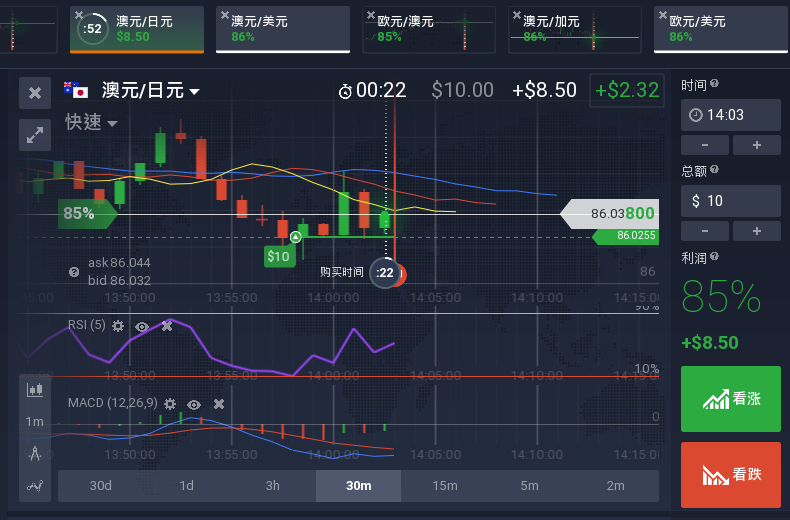This screenshot has width=790, height=520.
Task: Expand the chart to fullscreen
Action: (x=35, y=135)
